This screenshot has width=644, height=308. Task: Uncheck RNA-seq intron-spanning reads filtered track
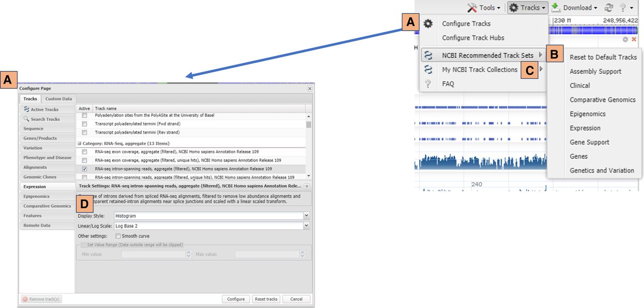(85, 169)
